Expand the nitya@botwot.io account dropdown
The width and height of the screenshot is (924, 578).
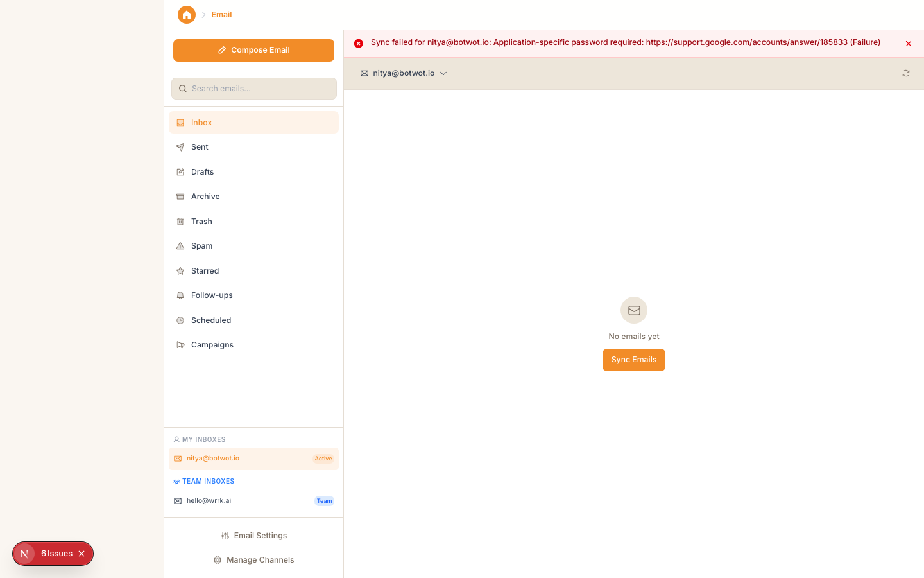[404, 74]
